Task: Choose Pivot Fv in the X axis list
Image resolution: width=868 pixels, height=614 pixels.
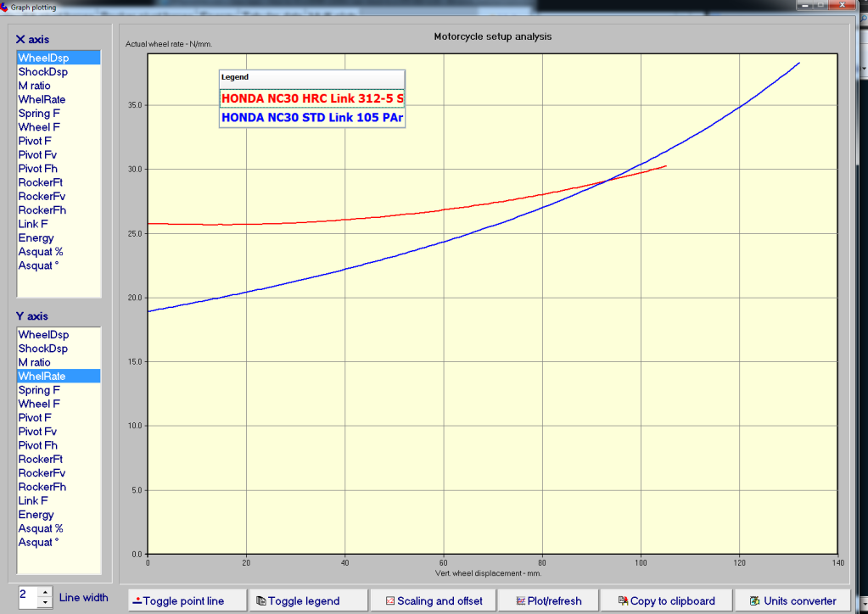Action: click(59, 154)
